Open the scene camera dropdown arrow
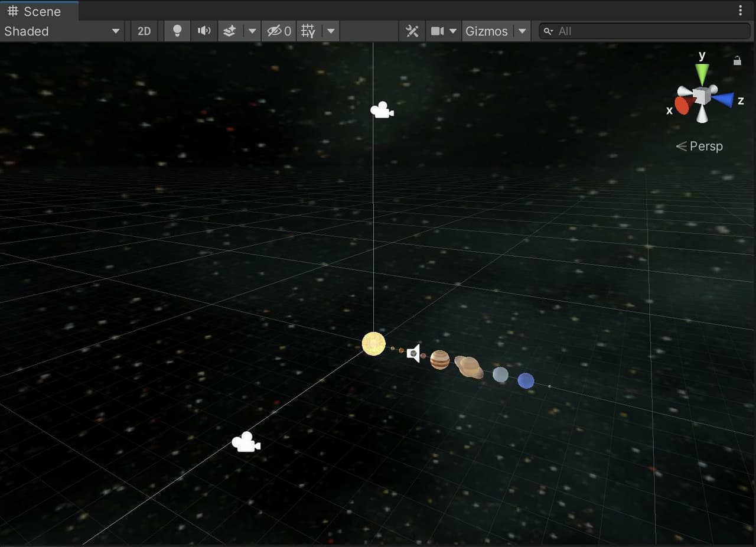 [x=453, y=31]
